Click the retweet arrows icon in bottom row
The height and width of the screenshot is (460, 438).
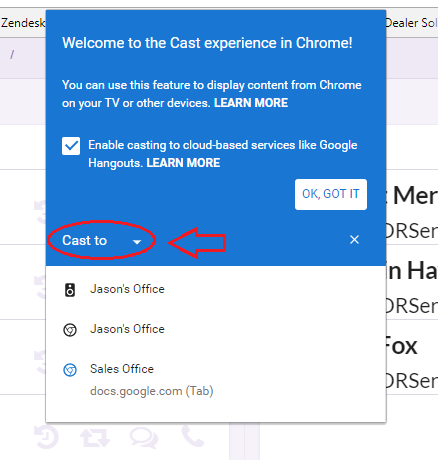click(x=95, y=438)
